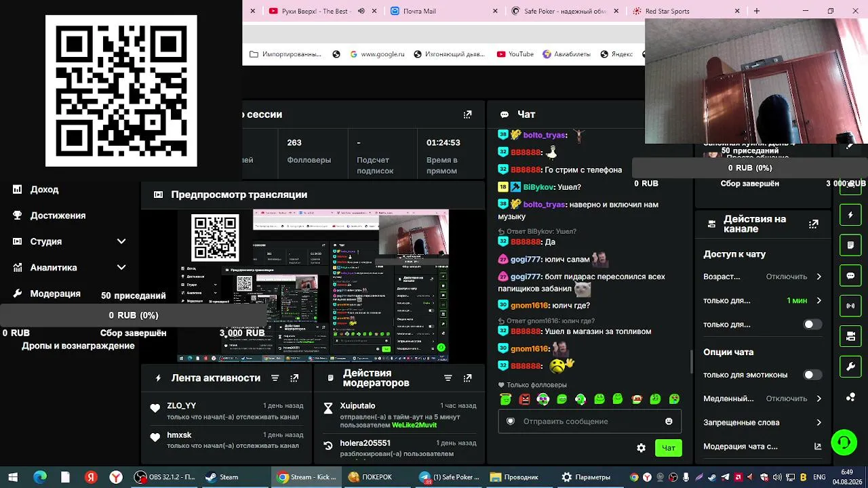
Task: Click the chat bubble sidebar icon
Action: tap(850, 276)
